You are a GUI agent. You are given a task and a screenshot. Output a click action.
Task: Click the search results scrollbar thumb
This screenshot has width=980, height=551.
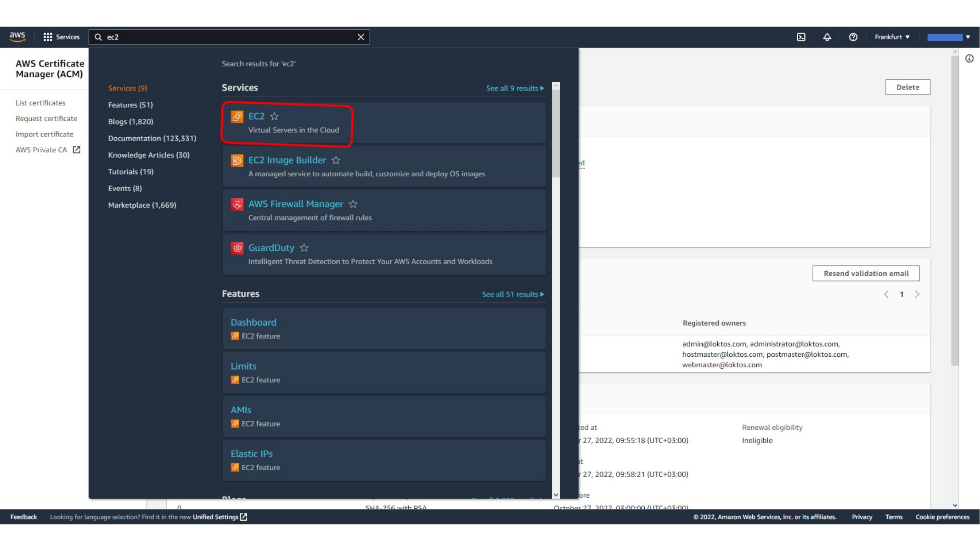tap(556, 134)
